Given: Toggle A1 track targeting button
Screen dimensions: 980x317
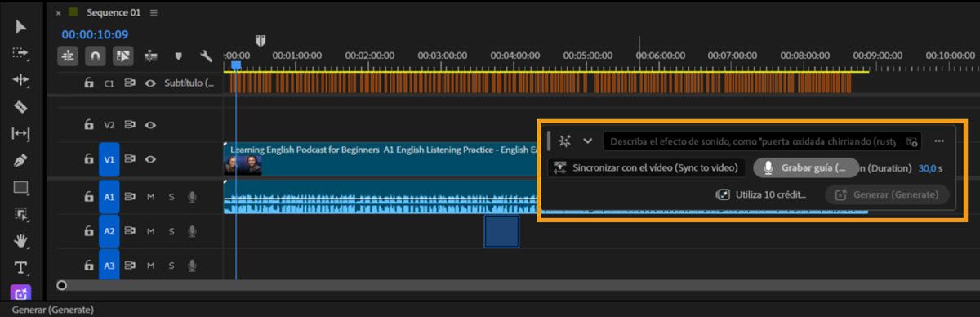Looking at the screenshot, I should point(109,197).
